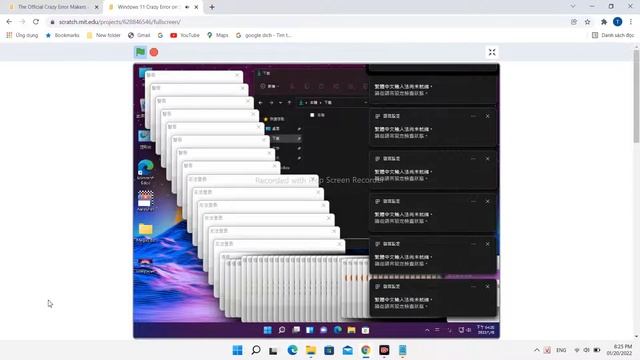This screenshot has width=640, height=360.
Task: Open the YouTube bookmark
Action: (185, 36)
